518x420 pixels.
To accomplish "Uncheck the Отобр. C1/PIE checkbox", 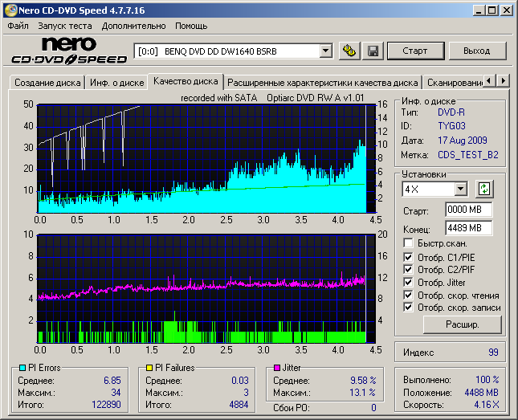I will point(409,257).
